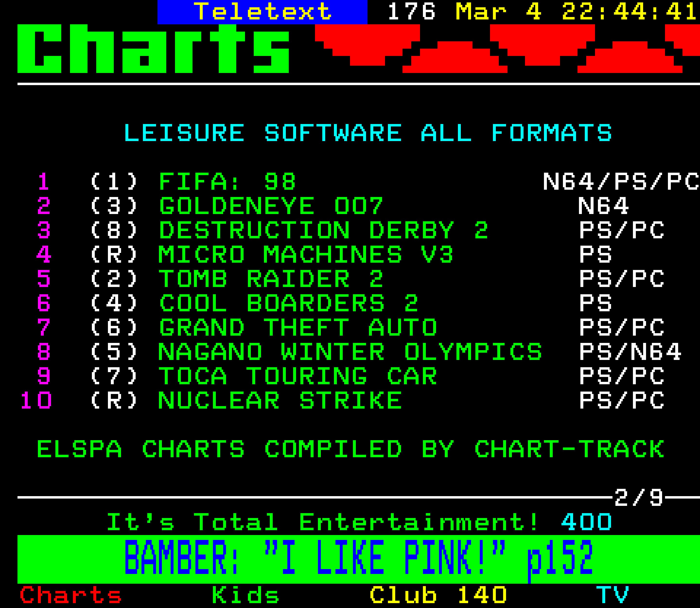Click last week's position (4) beside COOL BOARDERS 2
The image size is (700, 608).
(114, 303)
